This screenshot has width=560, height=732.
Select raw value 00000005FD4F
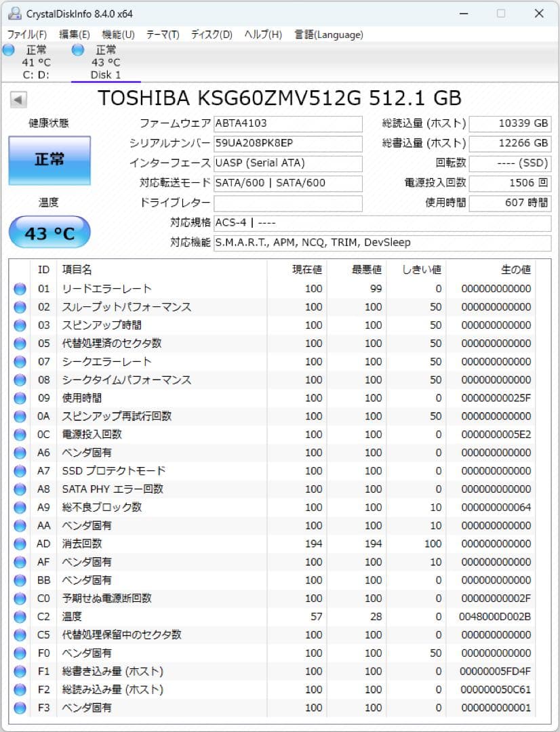tap(496, 671)
